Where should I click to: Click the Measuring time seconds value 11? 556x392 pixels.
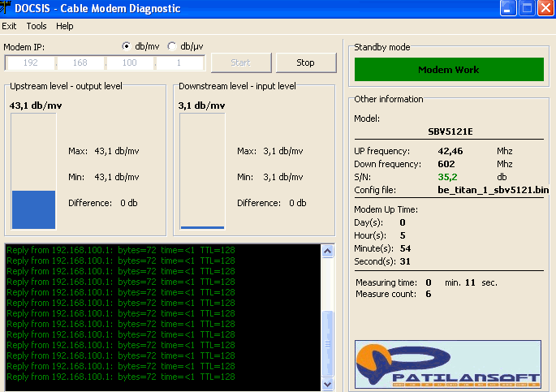470,282
